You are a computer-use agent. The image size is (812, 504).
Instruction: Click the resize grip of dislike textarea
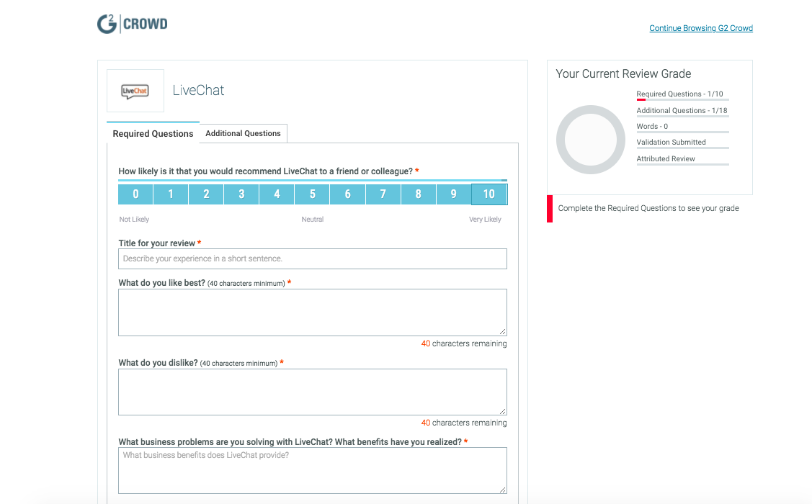(x=502, y=411)
